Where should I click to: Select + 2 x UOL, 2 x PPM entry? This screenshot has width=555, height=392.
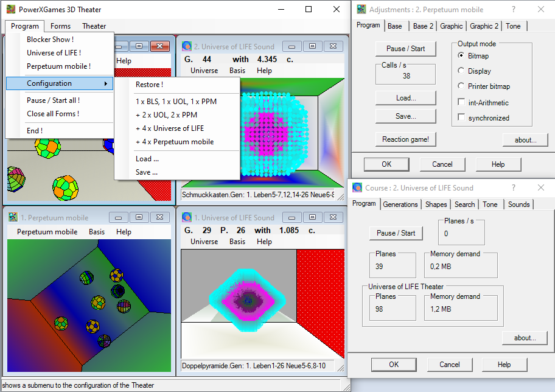[177, 115]
